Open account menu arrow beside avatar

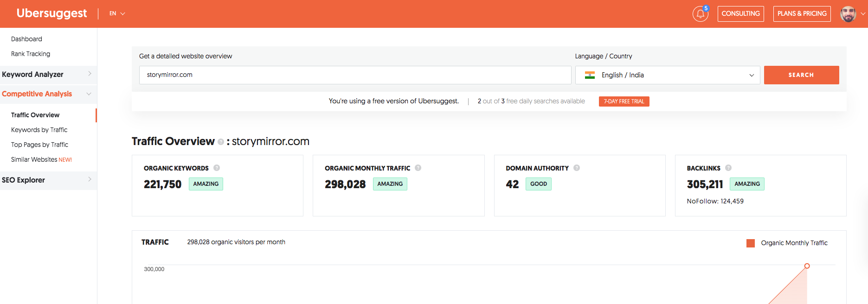point(863,14)
